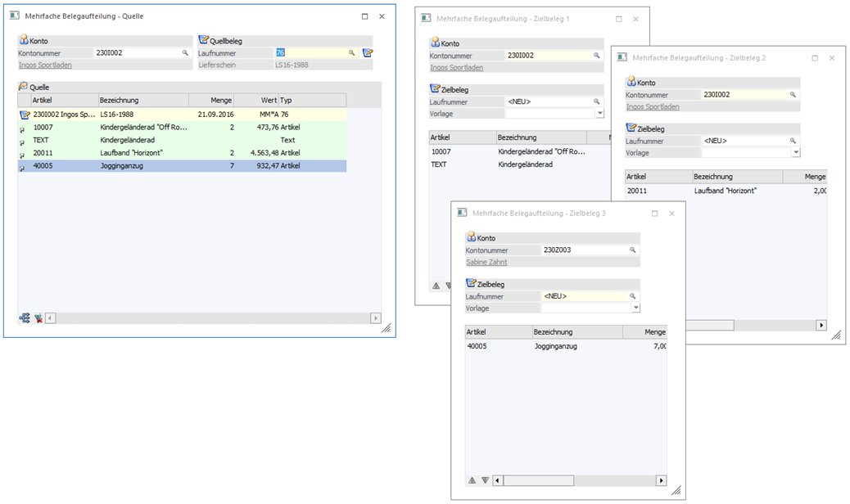Select article 10007 row in Quelle table
The image size is (850, 504).
[182, 127]
